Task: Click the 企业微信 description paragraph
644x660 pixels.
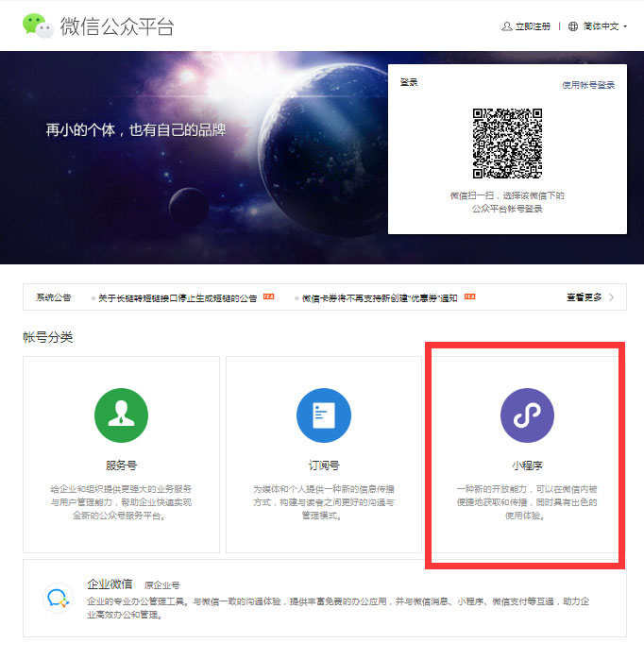Action: [x=338, y=608]
